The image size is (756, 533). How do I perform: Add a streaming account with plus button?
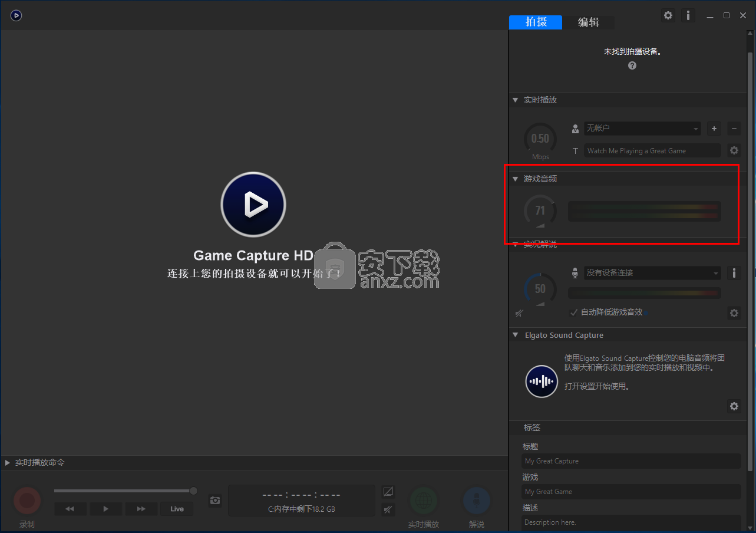point(714,128)
